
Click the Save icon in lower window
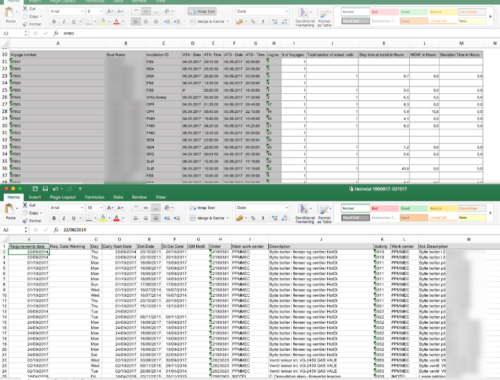(45, 189)
